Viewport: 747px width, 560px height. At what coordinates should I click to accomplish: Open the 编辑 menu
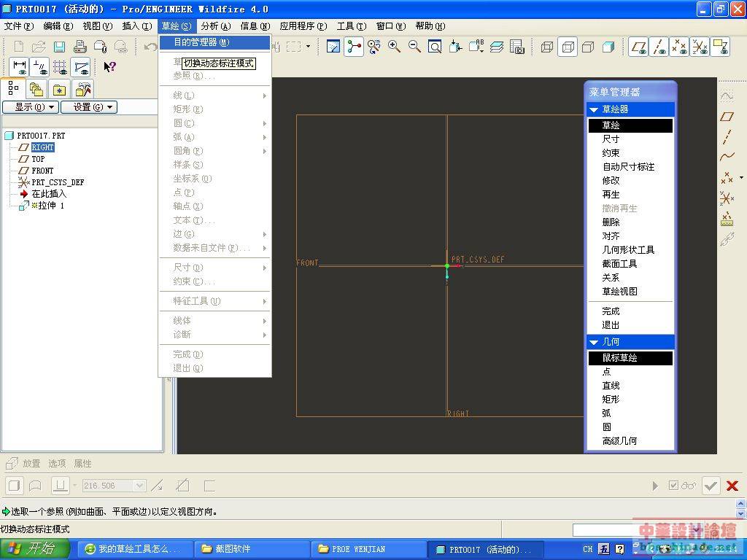(x=58, y=26)
